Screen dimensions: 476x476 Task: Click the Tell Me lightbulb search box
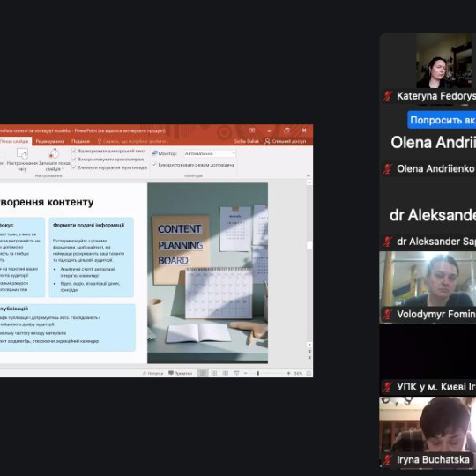pyautogui.click(x=132, y=141)
